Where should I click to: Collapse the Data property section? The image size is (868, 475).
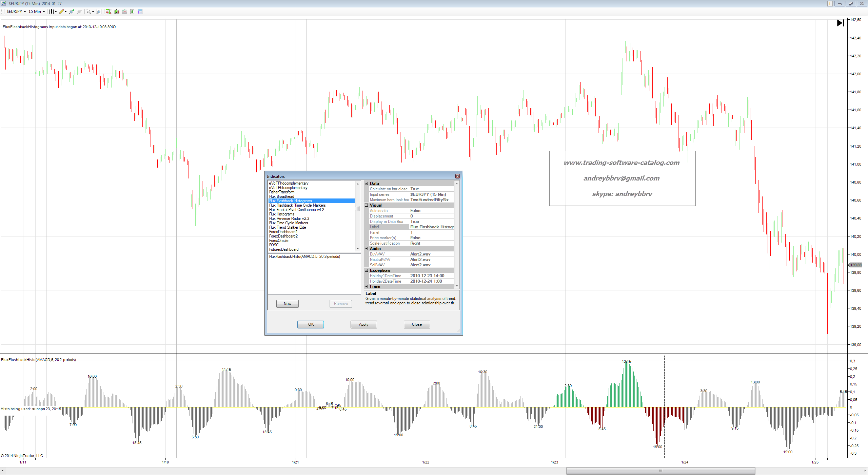366,184
